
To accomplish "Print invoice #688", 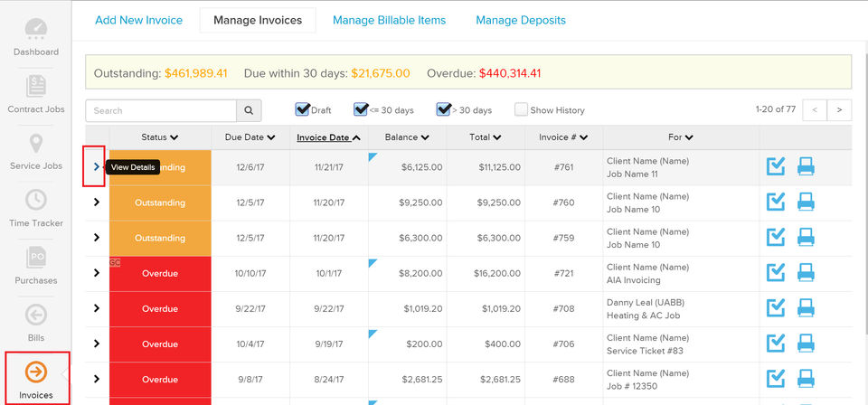I will [x=806, y=379].
